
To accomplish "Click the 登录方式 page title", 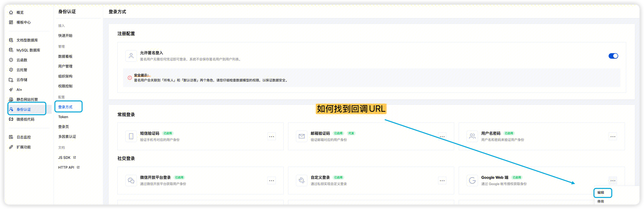I will coord(117,12).
